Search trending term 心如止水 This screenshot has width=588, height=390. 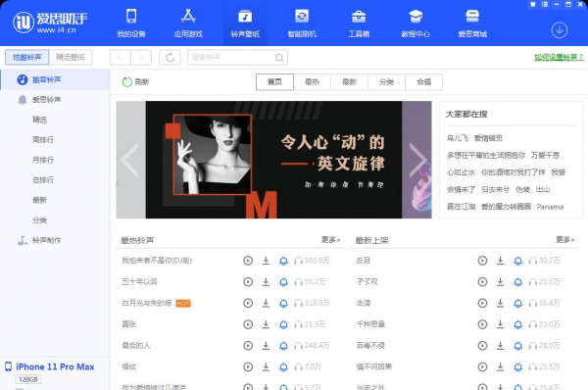coord(461,172)
